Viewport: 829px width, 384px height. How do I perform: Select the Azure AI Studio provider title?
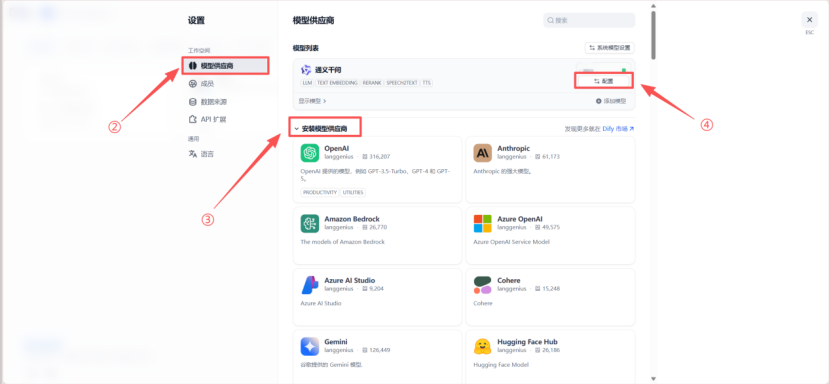tap(350, 280)
